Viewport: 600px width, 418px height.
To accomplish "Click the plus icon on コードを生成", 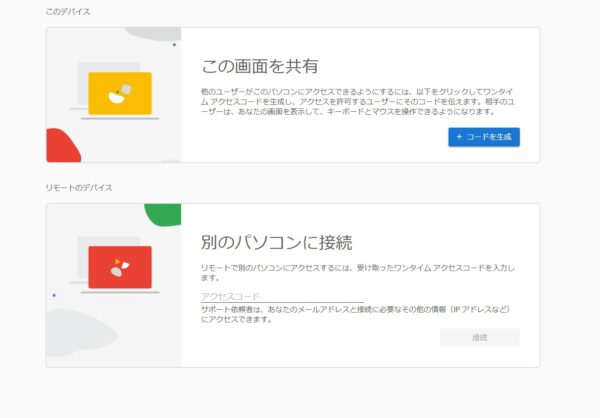I will pos(459,137).
